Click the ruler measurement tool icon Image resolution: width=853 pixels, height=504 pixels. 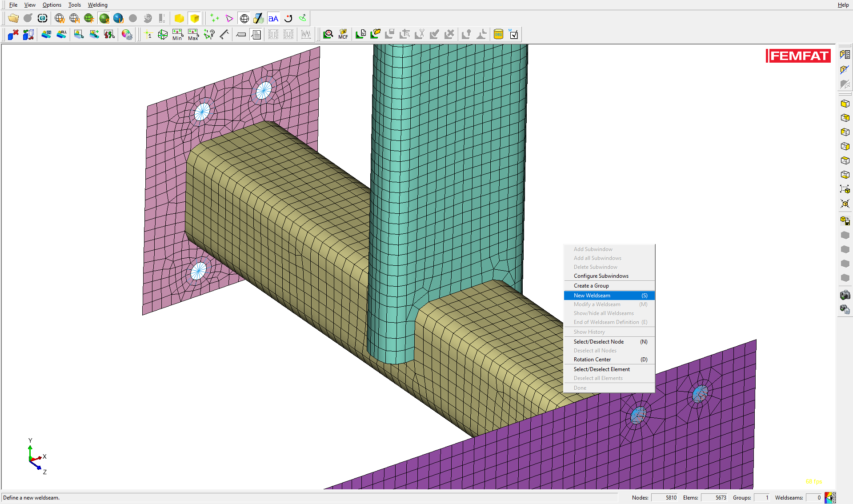click(224, 34)
